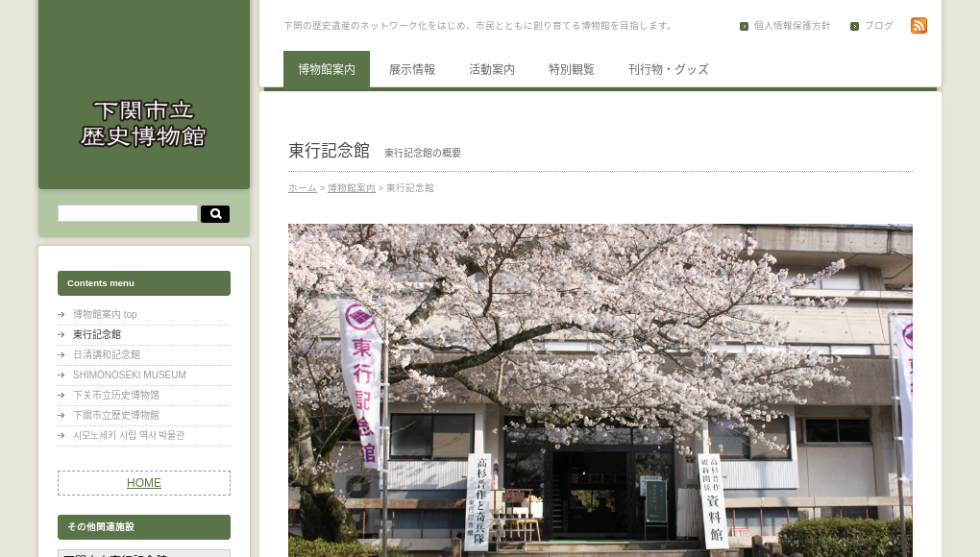Click the HOME button in the sidebar
The height and width of the screenshot is (557, 980).
point(143,483)
